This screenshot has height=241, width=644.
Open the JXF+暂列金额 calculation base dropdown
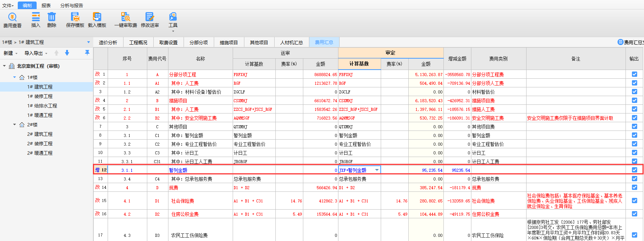(x=377, y=170)
